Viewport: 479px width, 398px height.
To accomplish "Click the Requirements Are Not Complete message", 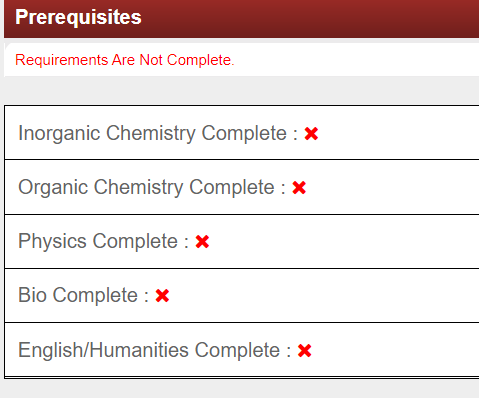I will pyautogui.click(x=125, y=60).
